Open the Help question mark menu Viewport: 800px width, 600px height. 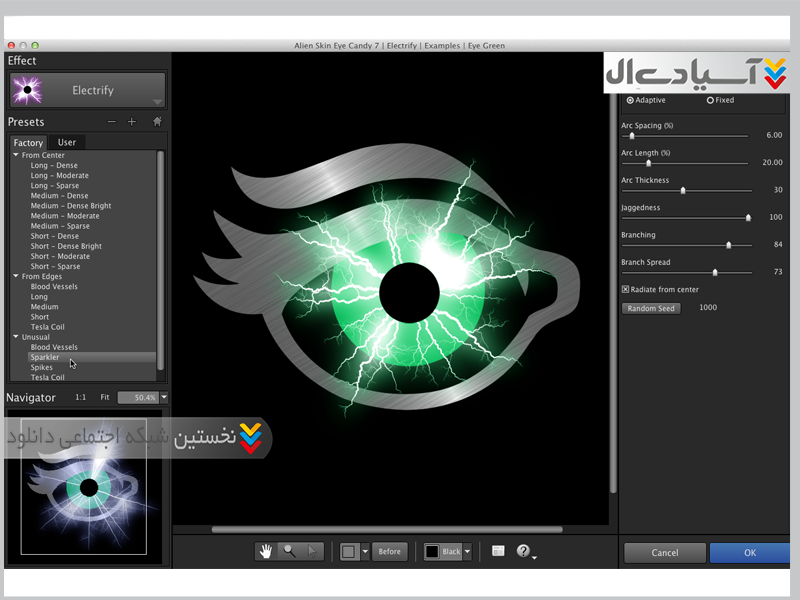click(x=523, y=551)
